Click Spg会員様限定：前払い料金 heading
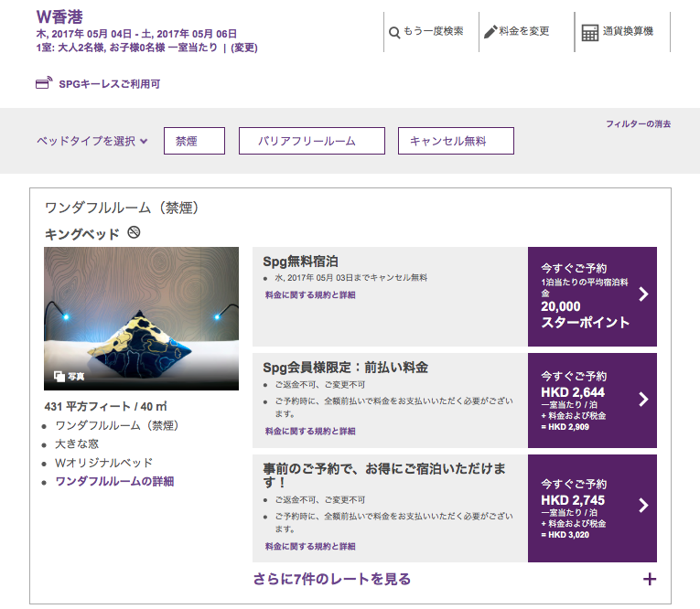Image resolution: width=700 pixels, height=609 pixels. pos(346,368)
